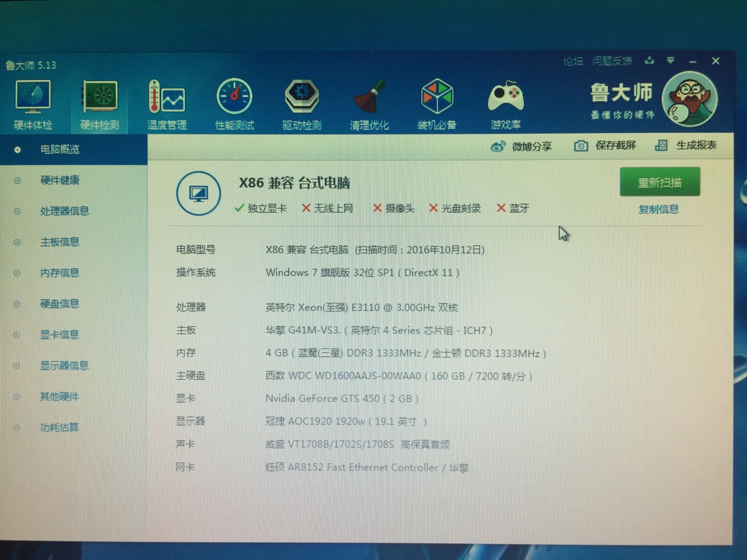Click the 华擎 G41M-VS3 motherboard value
Viewport: 747px width, 560px height.
(379, 330)
